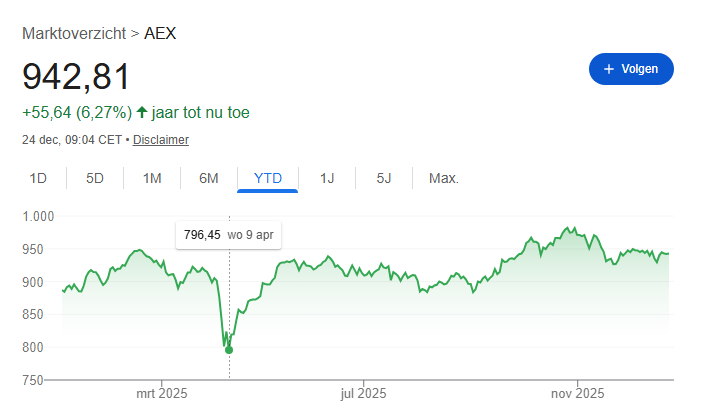Click the 796,45 wo 9 apr tooltip
The image size is (704, 416).
tap(230, 237)
